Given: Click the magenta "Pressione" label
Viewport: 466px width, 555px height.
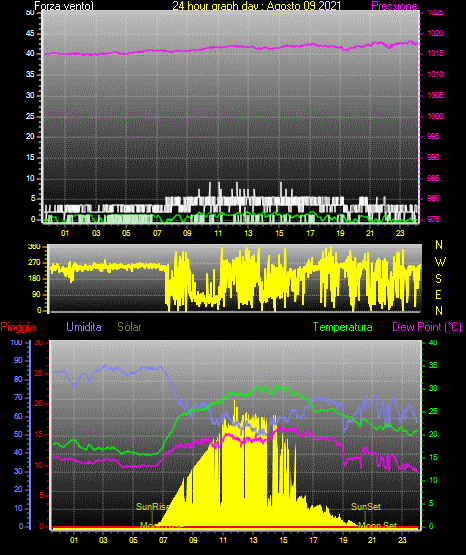Looking at the screenshot, I should point(394,6).
